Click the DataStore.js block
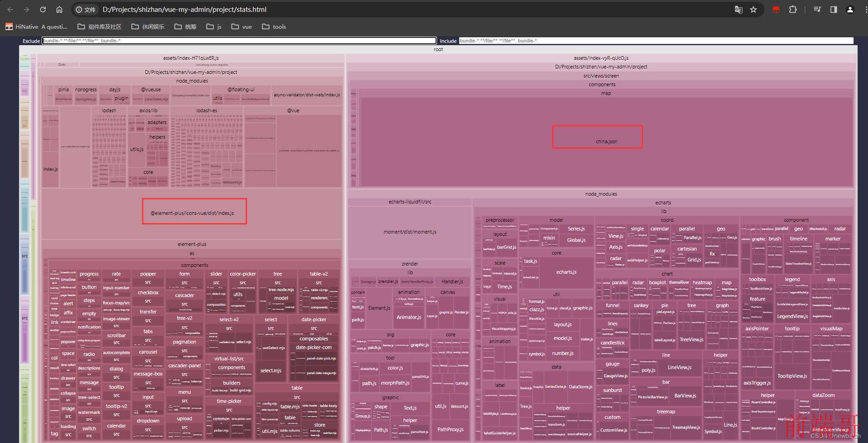 point(580,386)
